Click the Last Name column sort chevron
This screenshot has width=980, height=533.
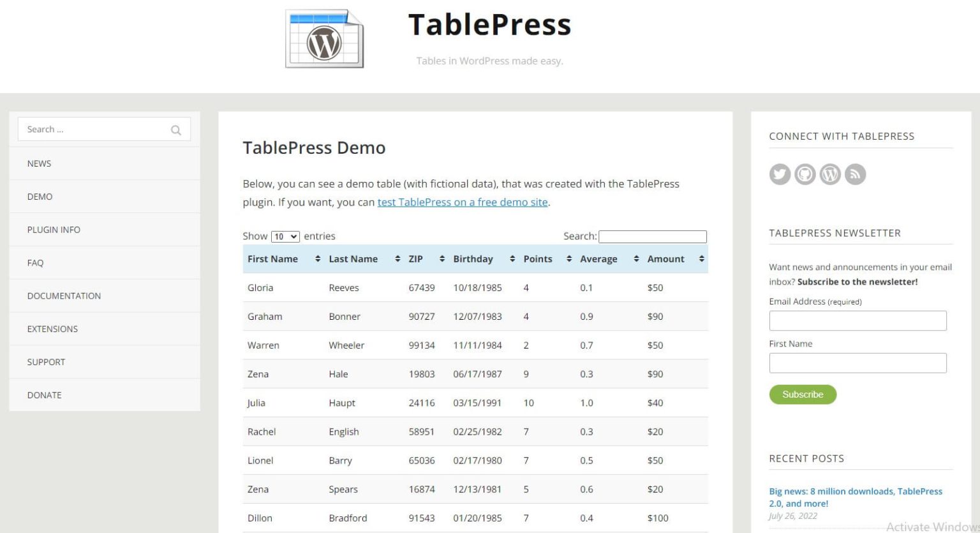pyautogui.click(x=396, y=259)
